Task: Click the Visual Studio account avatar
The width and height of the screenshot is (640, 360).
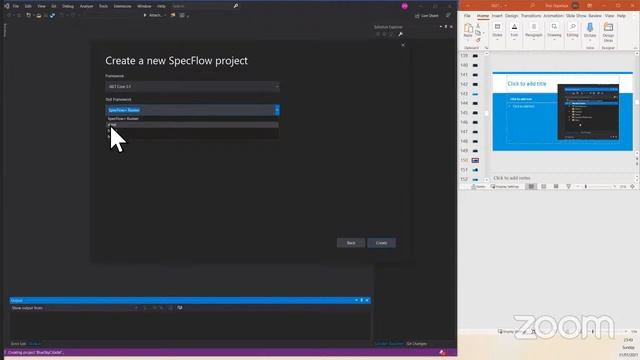Action: click(x=404, y=6)
